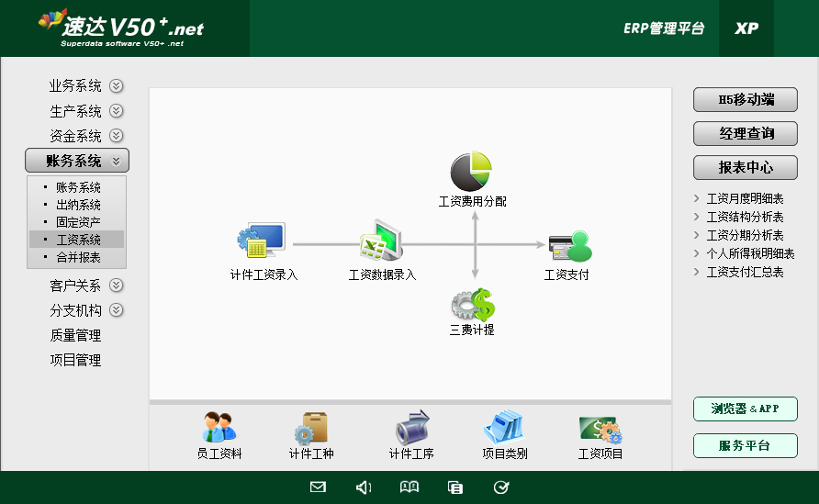Viewport: 819px width, 504px height.
Task: Expand the 生产系统 section chevron
Action: point(117,111)
